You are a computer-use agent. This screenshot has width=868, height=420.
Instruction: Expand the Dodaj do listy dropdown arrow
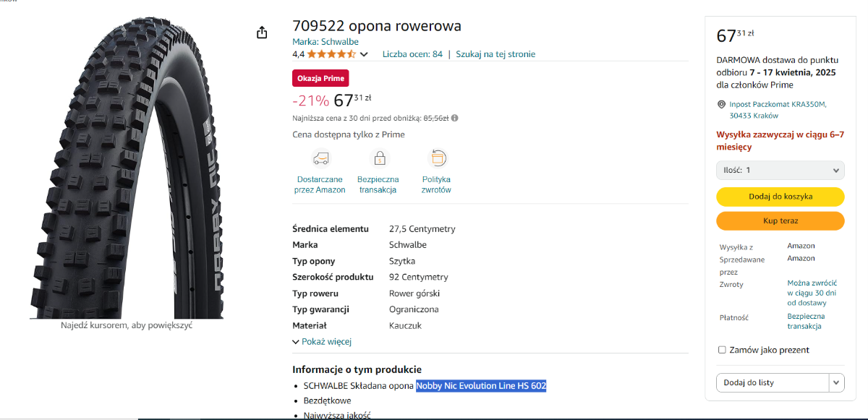(837, 382)
